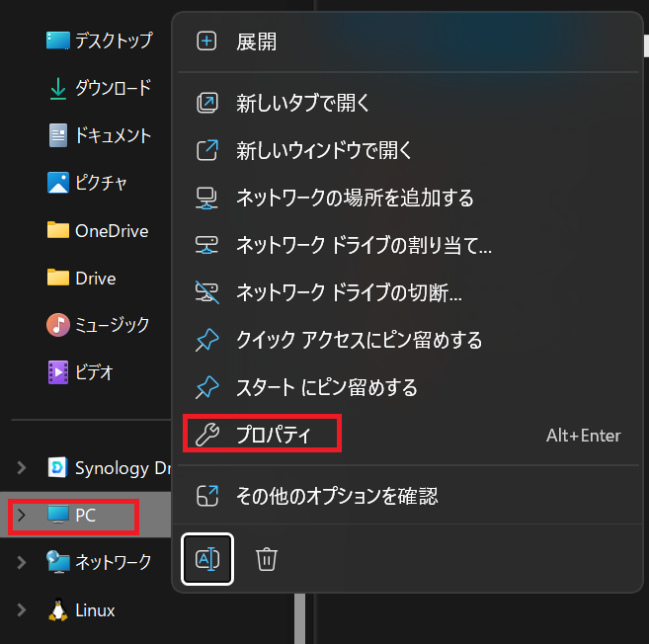Viewport: 649px width, 644px height.
Task: Open デスクトップ label in navigation pane
Action: click(114, 40)
